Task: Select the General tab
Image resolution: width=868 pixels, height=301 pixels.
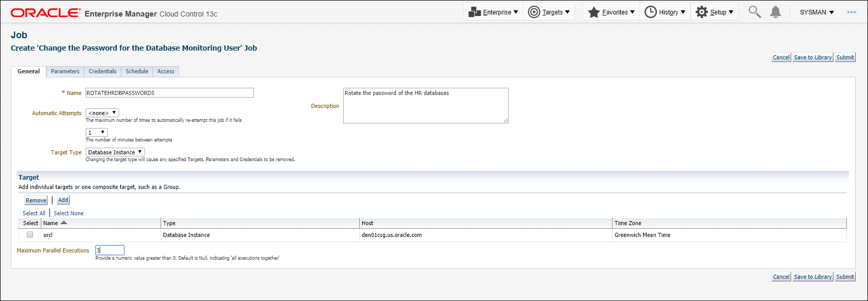Action: point(28,72)
